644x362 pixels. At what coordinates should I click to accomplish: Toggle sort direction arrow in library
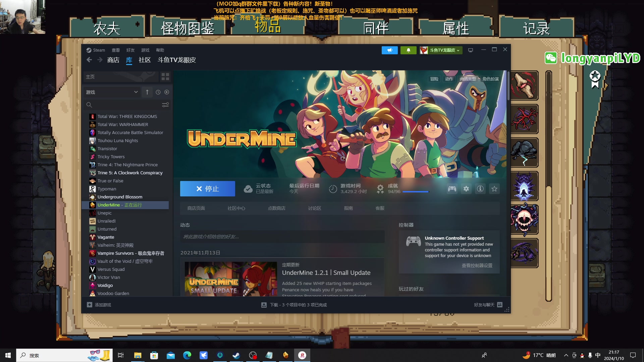point(147,92)
